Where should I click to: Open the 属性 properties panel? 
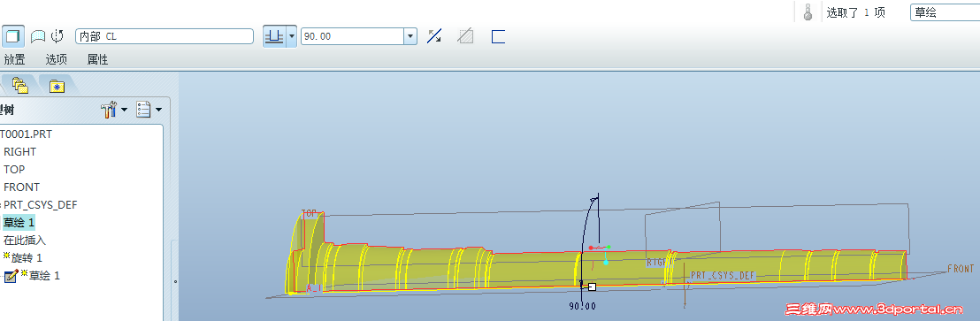click(97, 59)
